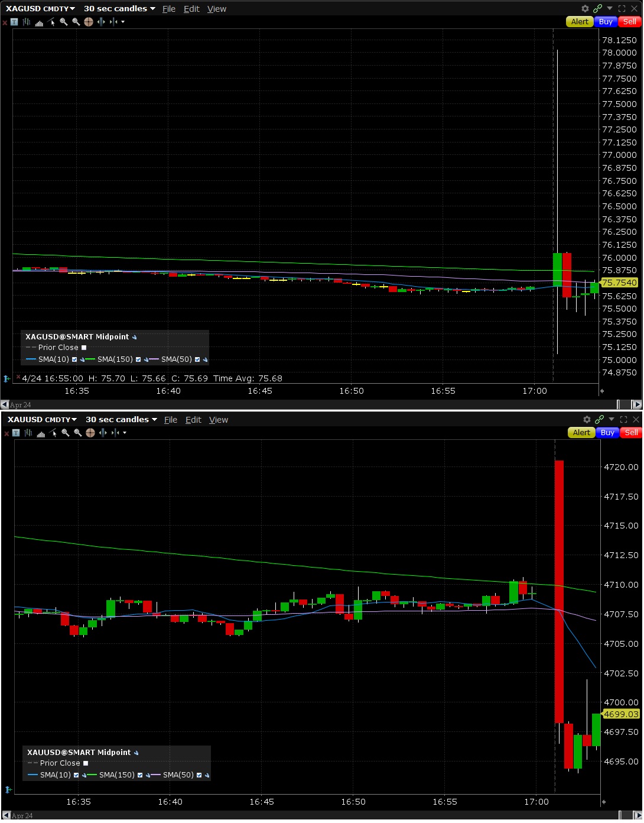This screenshot has height=823, width=644.
Task: Click second magnifier zoom icon in XAGUSD toolbar
Action: 76,22
